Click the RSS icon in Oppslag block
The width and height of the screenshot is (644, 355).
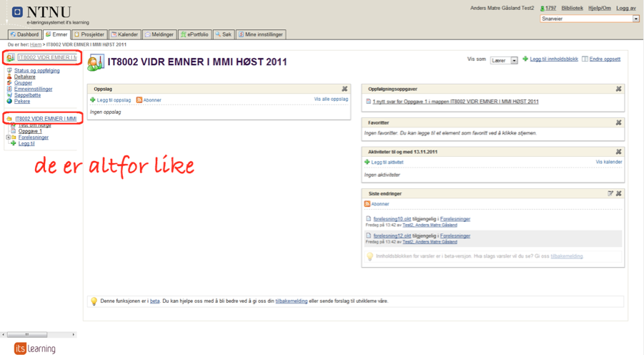pyautogui.click(x=139, y=100)
